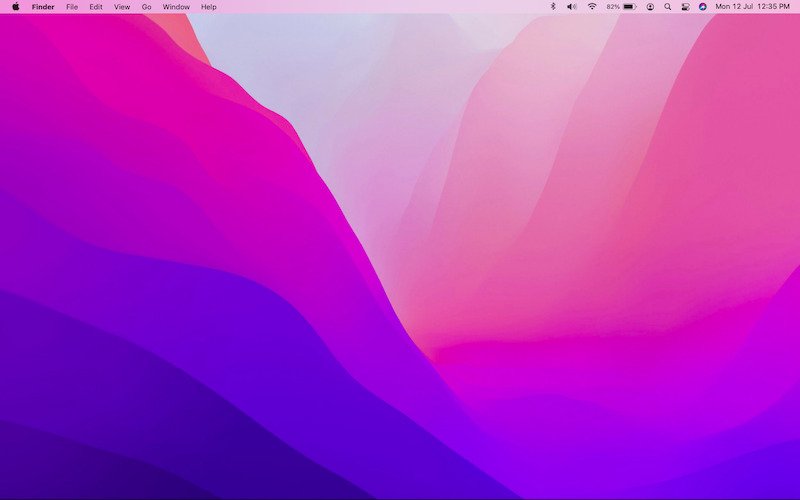The width and height of the screenshot is (800, 500).
Task: Click the date Mon 12 Jul
Action: click(734, 6)
